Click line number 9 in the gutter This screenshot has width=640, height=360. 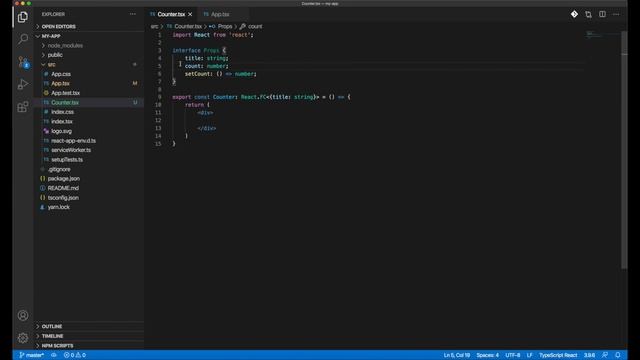[x=160, y=97]
